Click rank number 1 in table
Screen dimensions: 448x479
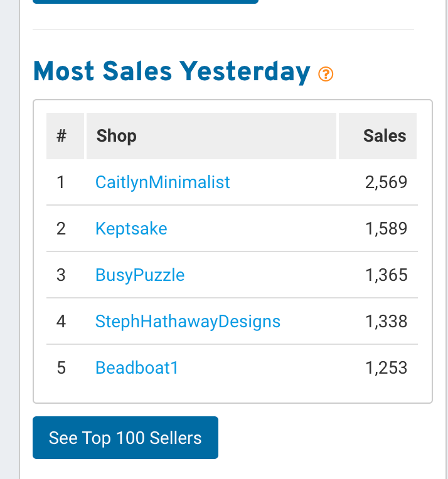click(61, 182)
